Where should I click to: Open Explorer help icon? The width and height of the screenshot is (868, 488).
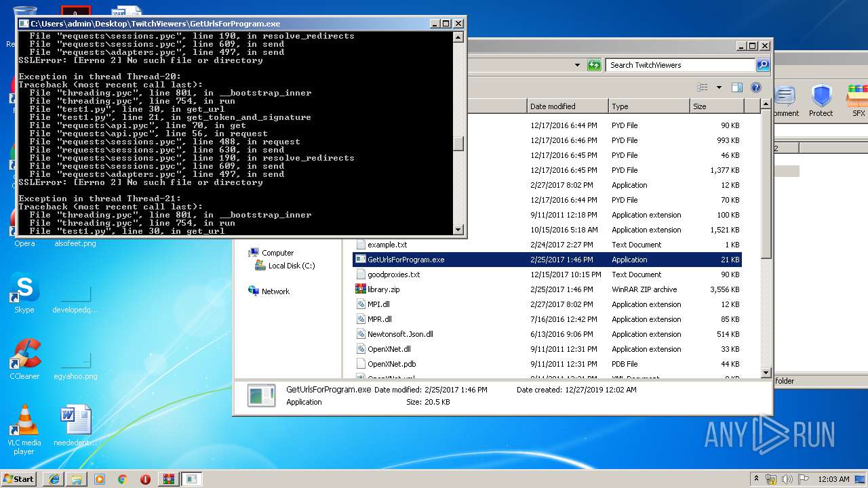(x=756, y=87)
